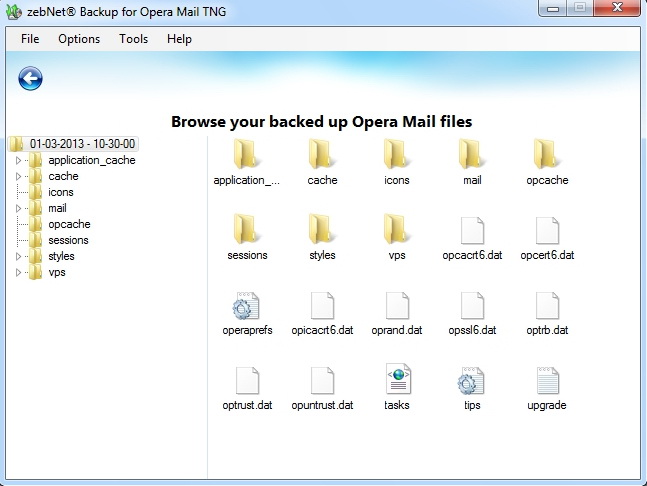
Task: Select sessions in the folder tree
Action: (68, 240)
